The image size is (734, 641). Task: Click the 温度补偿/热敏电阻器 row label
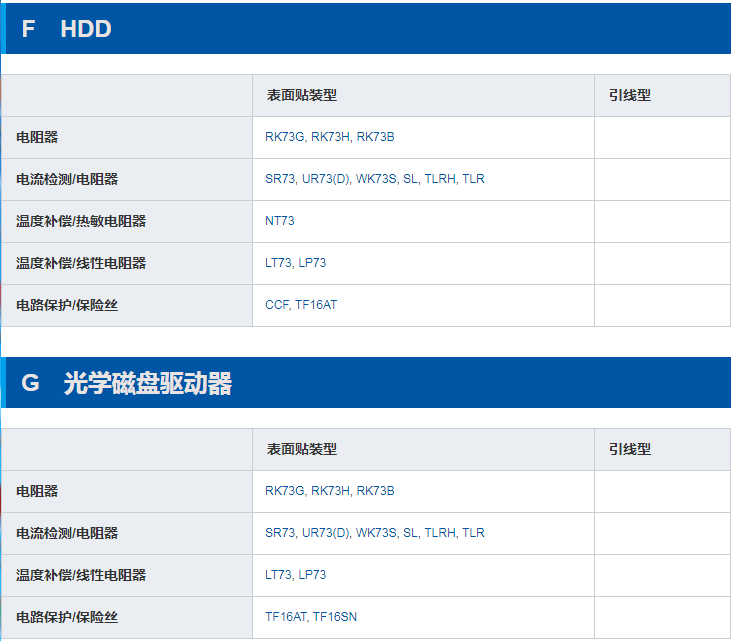click(x=81, y=221)
